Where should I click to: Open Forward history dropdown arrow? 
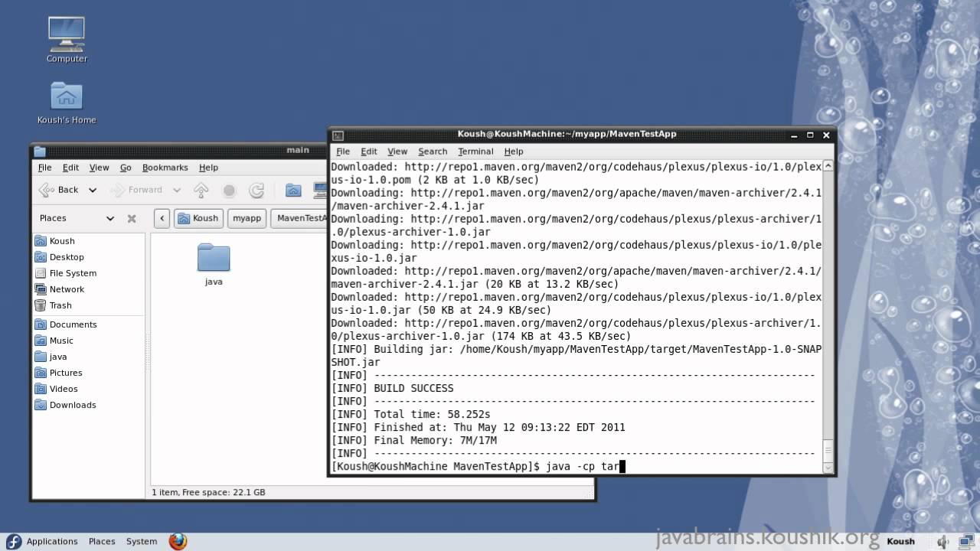(177, 190)
